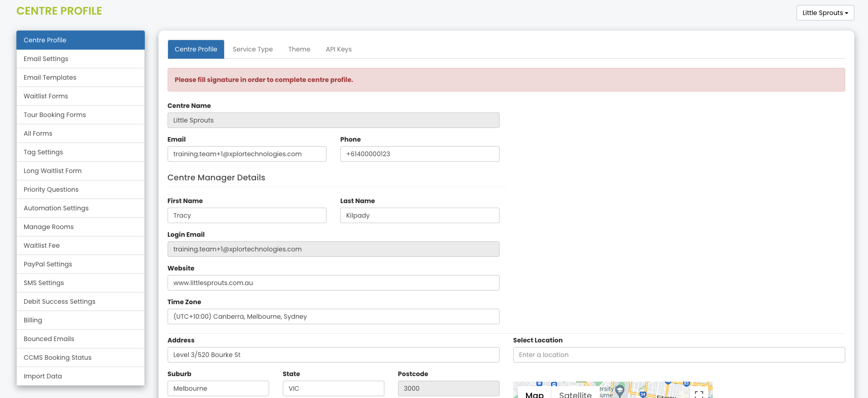
Task: Open Manage Rooms
Action: pyautogui.click(x=81, y=227)
